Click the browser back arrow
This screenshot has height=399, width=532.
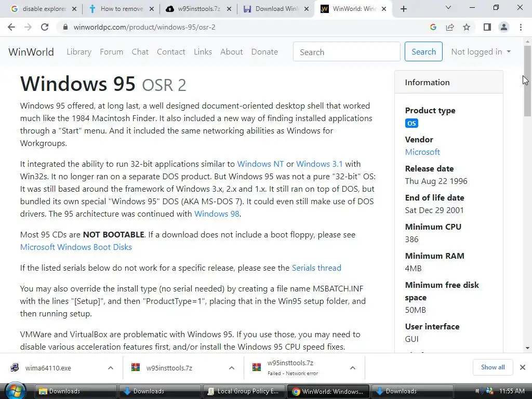pyautogui.click(x=11, y=27)
